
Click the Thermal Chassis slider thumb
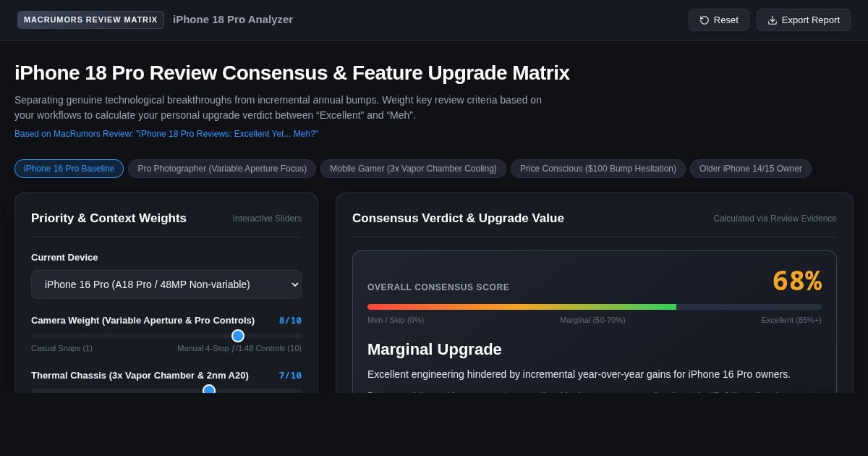coord(209,390)
